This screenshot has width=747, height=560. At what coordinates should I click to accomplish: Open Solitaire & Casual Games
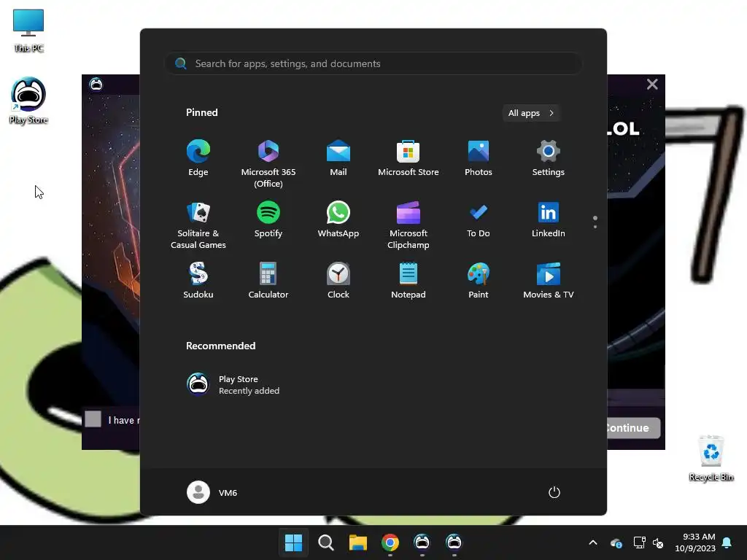click(x=198, y=225)
